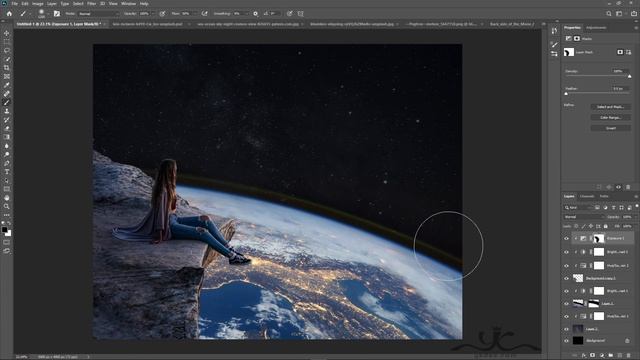The width and height of the screenshot is (640, 360).
Task: Select the Zoom tool
Action: pos(7,207)
